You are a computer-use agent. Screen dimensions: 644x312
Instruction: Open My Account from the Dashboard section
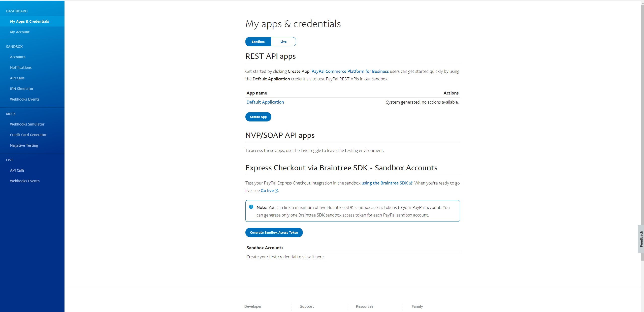[x=20, y=32]
